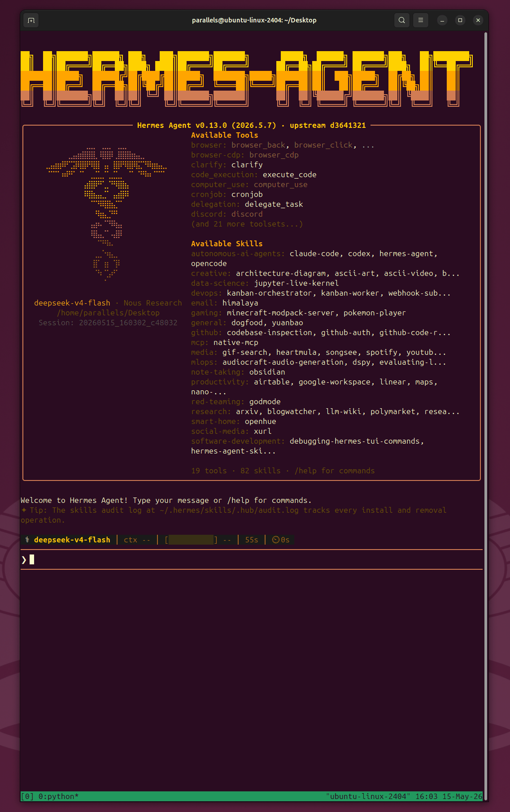This screenshot has height=812, width=510.
Task: Click the polymarket skill name
Action: pyautogui.click(x=393, y=411)
